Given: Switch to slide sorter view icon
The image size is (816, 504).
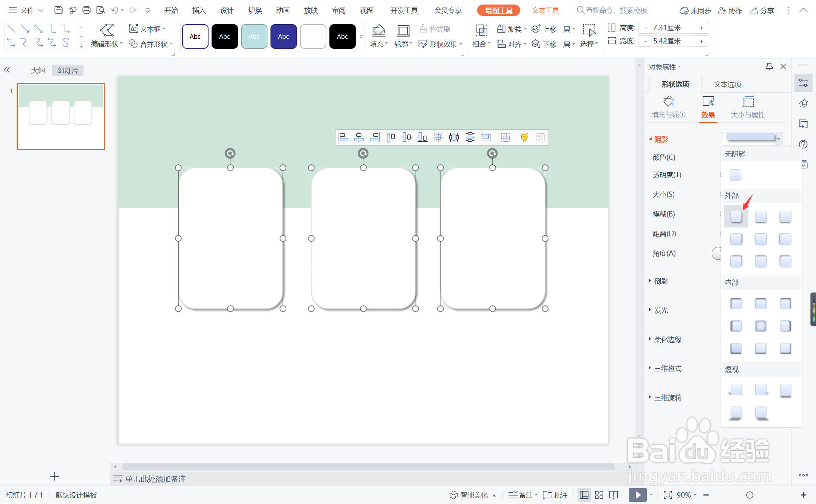Looking at the screenshot, I should pos(599,495).
